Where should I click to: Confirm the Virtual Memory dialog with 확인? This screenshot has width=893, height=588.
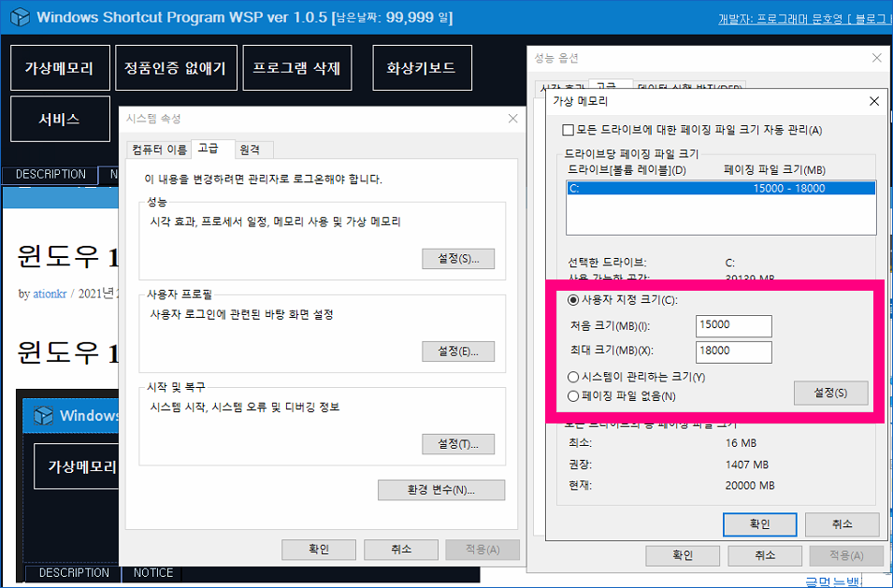click(x=759, y=524)
